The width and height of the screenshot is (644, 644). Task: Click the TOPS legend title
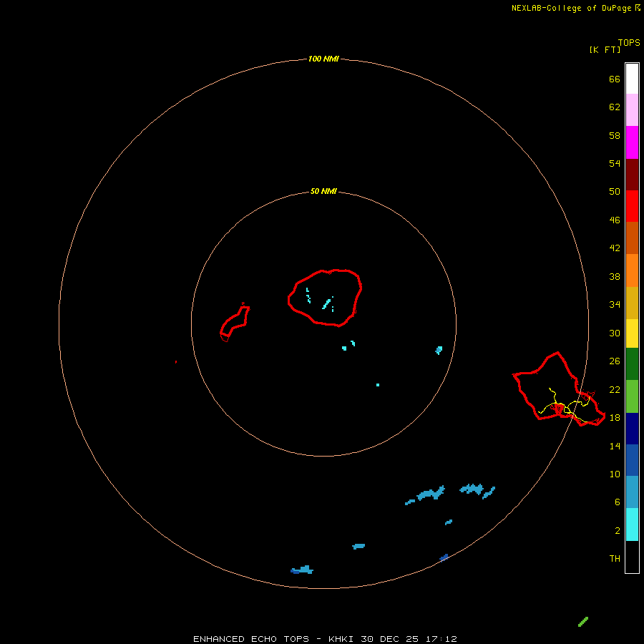629,42
